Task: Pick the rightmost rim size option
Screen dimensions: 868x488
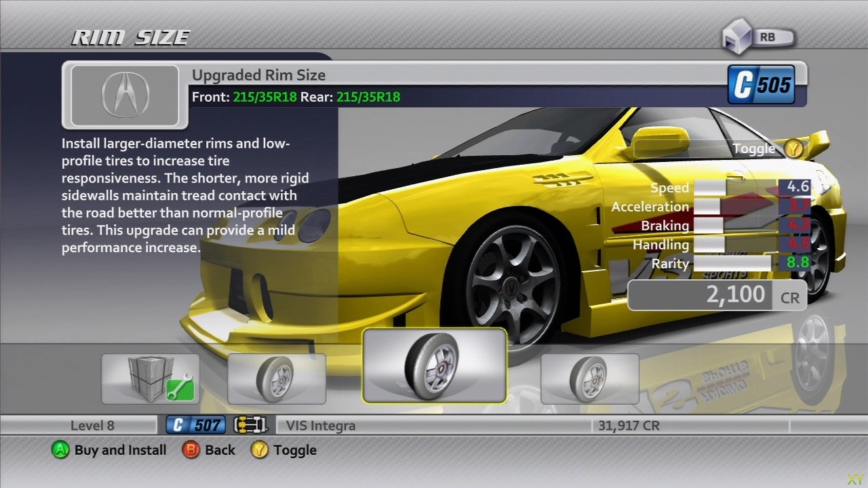Action: coord(589,378)
